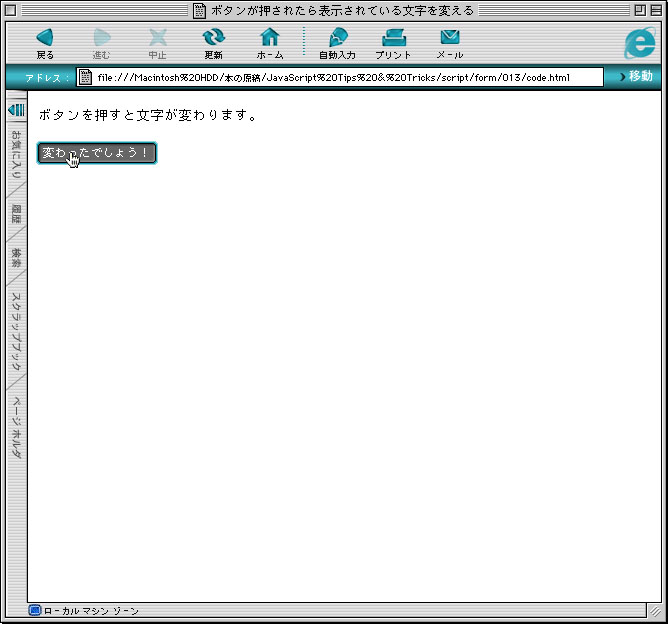Screen dimensions: 668x624
Task: Click the 変わったでしょう！ button
Action: click(x=97, y=153)
